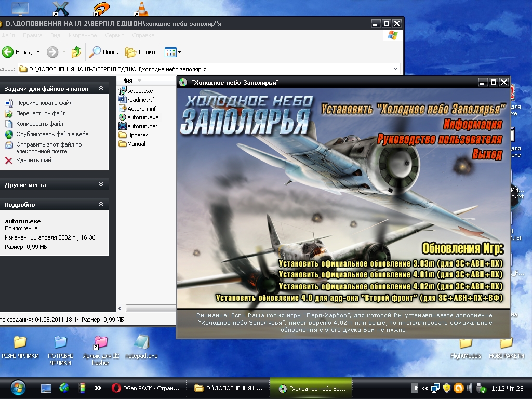The image size is (532, 399).
Task: Click 'Опубликовать файл в вебе' task link
Action: point(52,134)
